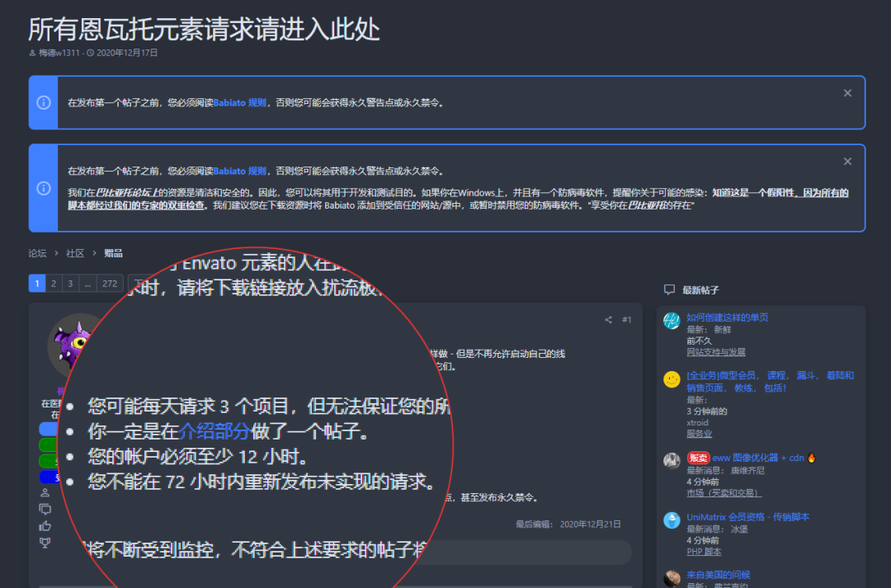Viewport: 891px width, 588px height.
Task: Click 唐维齐尼 latest poster name
Action: click(x=747, y=470)
